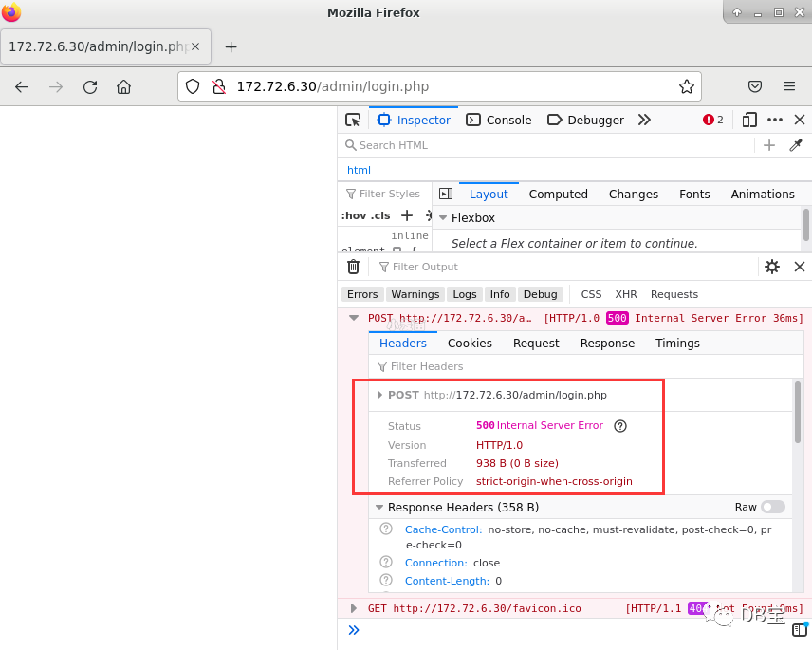Pick a color with the eyedropper
812x650 pixels.
[796, 145]
